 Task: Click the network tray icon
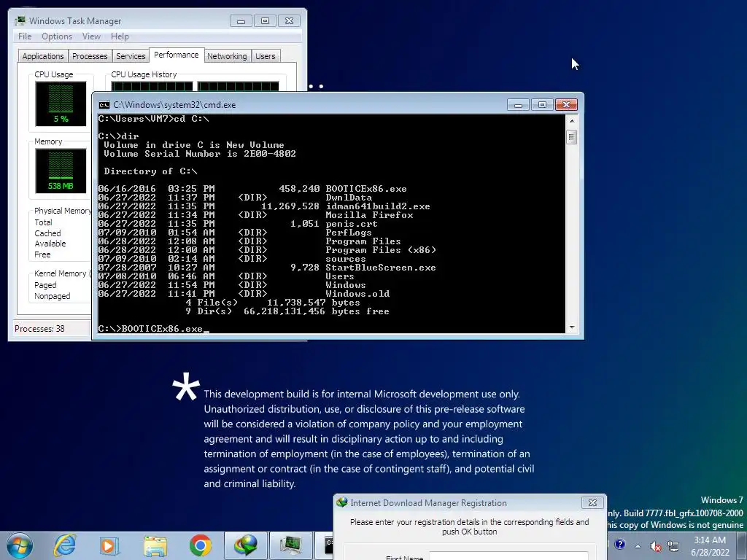point(673,545)
